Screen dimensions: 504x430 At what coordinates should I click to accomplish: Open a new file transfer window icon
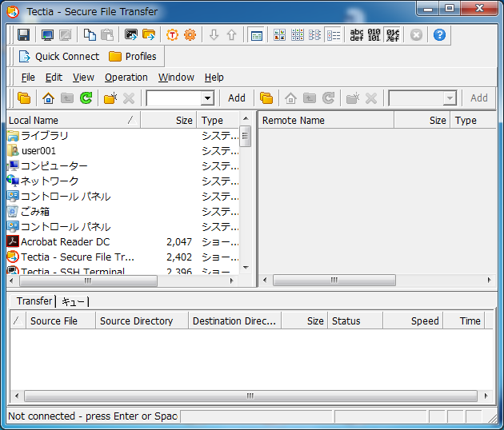click(x=149, y=34)
